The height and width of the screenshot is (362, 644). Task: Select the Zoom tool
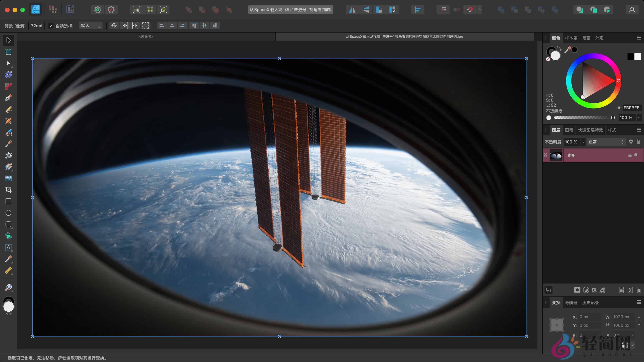pos(8,287)
